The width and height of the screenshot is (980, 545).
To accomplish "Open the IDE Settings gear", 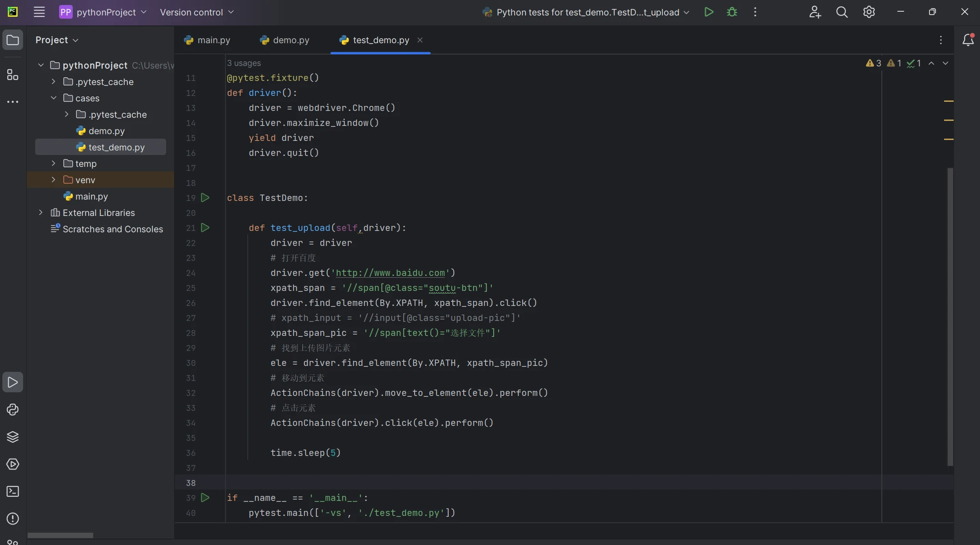I will coord(869,12).
